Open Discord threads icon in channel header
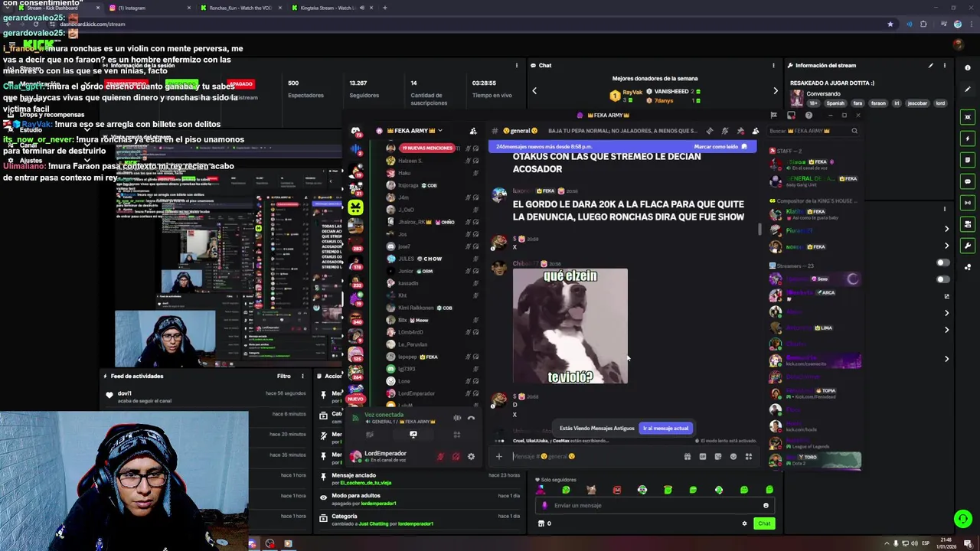Viewport: 980px width, 551px height. point(710,131)
